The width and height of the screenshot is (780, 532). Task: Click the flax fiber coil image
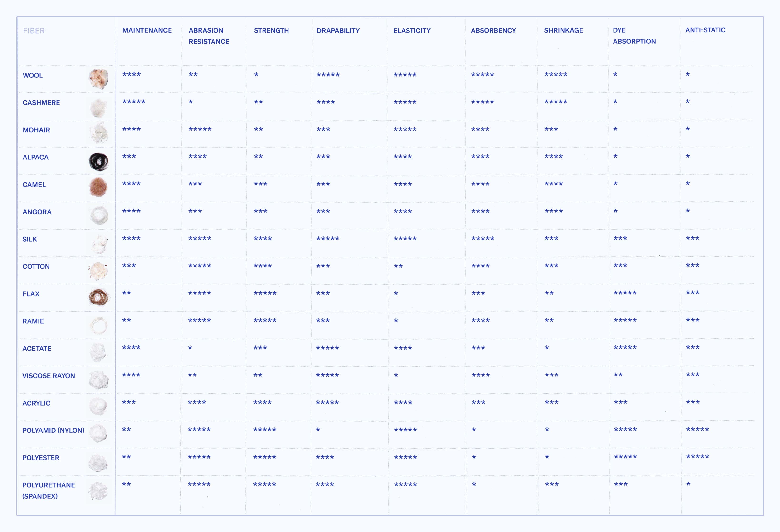(x=99, y=297)
